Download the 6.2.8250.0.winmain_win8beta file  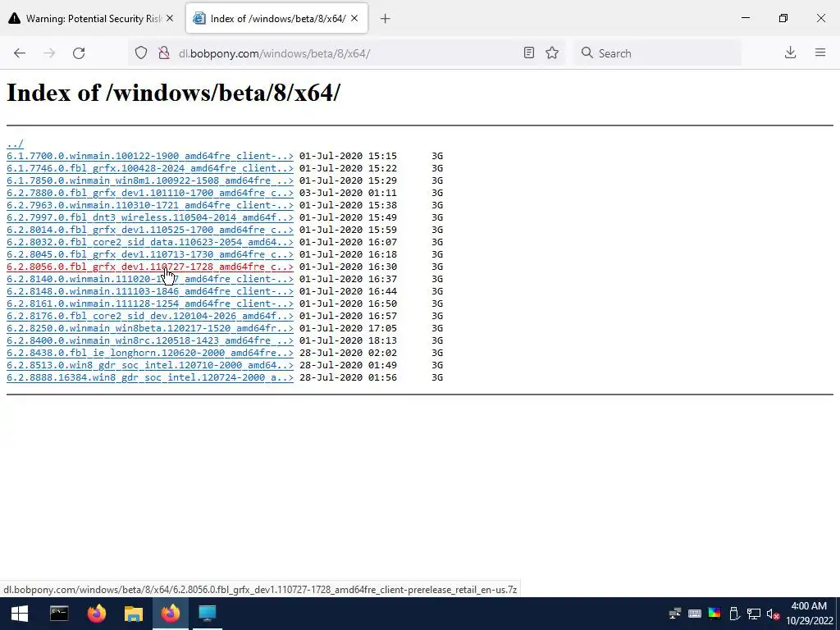(x=150, y=328)
